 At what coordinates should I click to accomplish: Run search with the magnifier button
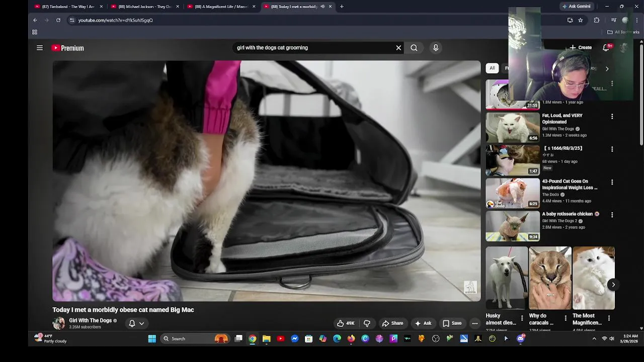(x=414, y=48)
